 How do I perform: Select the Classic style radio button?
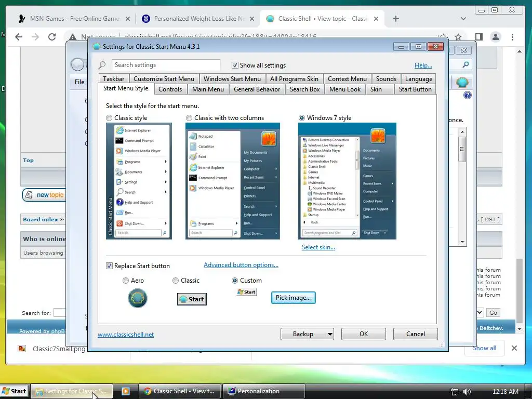coord(109,118)
